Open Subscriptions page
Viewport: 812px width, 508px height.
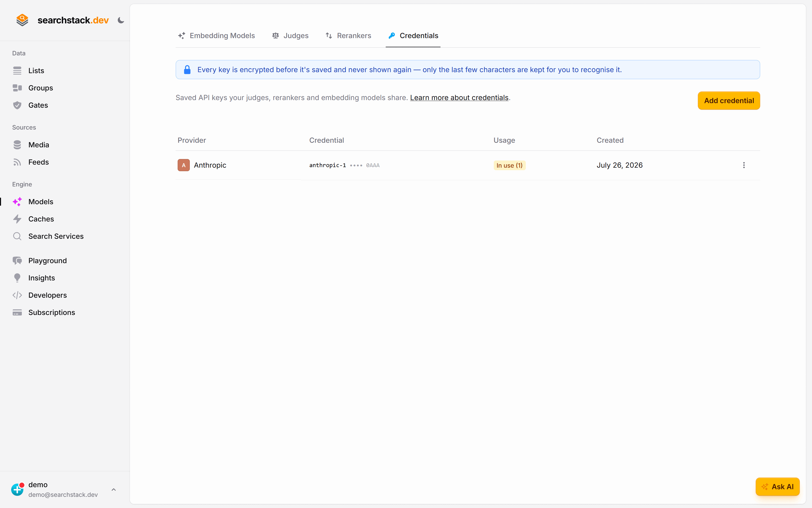tap(51, 312)
